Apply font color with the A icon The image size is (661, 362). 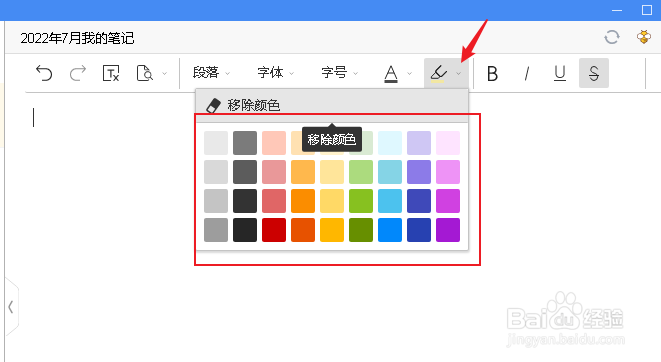click(x=391, y=74)
